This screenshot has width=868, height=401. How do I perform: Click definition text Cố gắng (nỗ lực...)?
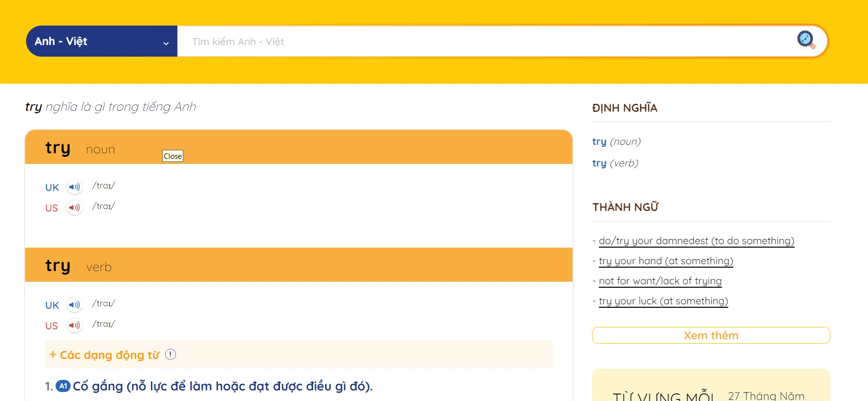click(x=222, y=386)
